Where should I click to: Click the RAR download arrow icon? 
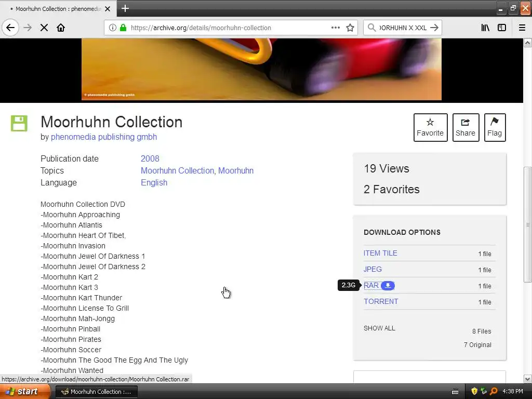click(388, 286)
